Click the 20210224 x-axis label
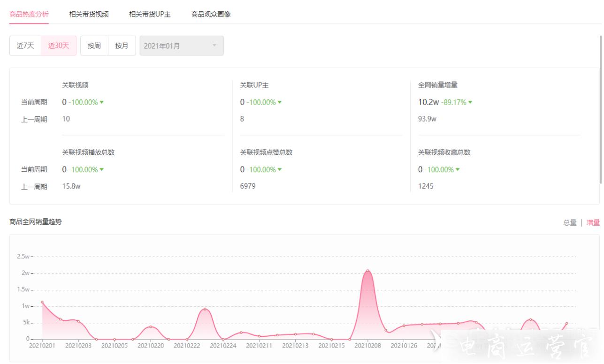Viewport: 604px width, 364px height. click(x=223, y=346)
